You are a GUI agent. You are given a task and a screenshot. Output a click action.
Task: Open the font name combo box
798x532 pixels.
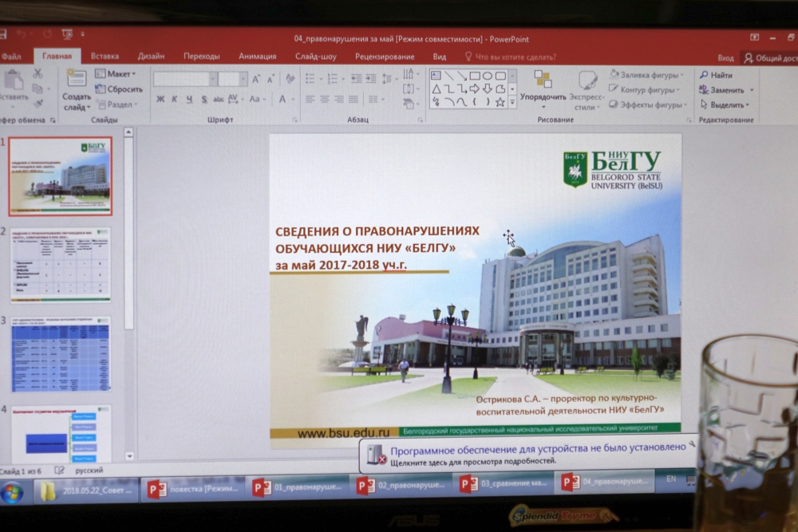point(185,79)
